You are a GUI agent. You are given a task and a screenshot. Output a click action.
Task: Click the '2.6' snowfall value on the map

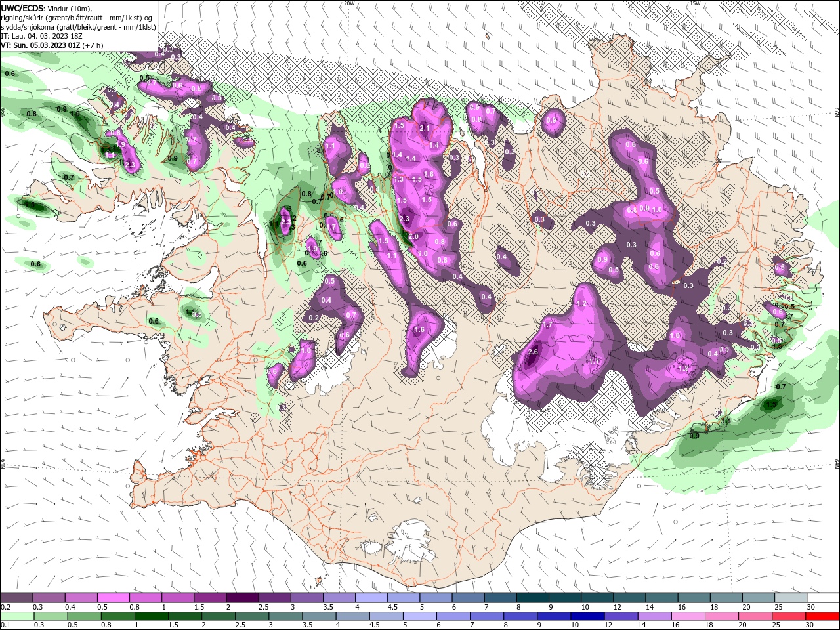pyautogui.click(x=533, y=352)
